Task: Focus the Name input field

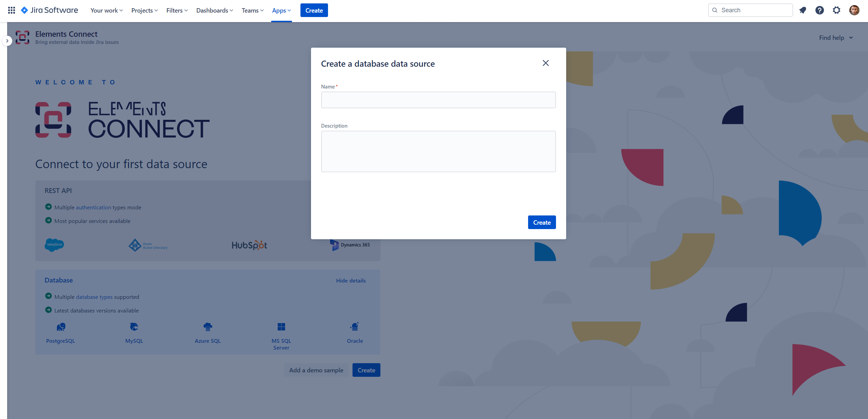Action: pyautogui.click(x=438, y=100)
